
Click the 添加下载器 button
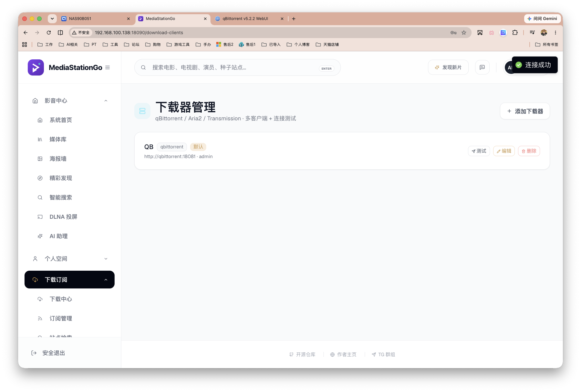tap(525, 111)
